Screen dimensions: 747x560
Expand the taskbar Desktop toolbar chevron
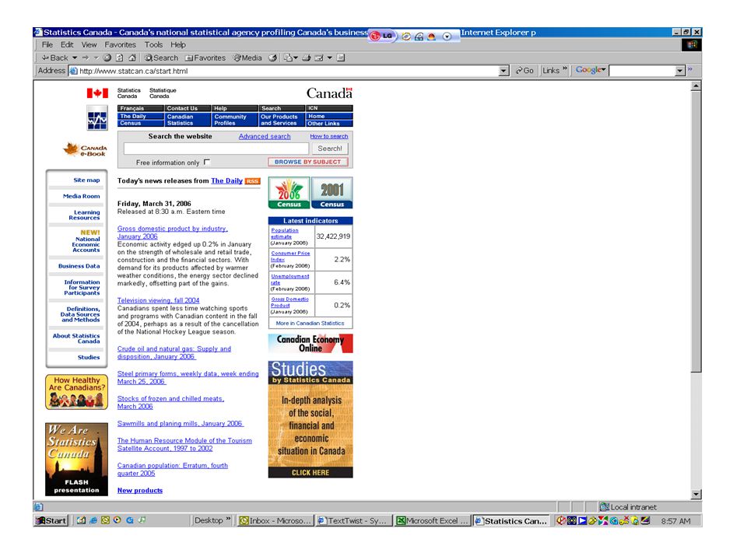(x=228, y=519)
